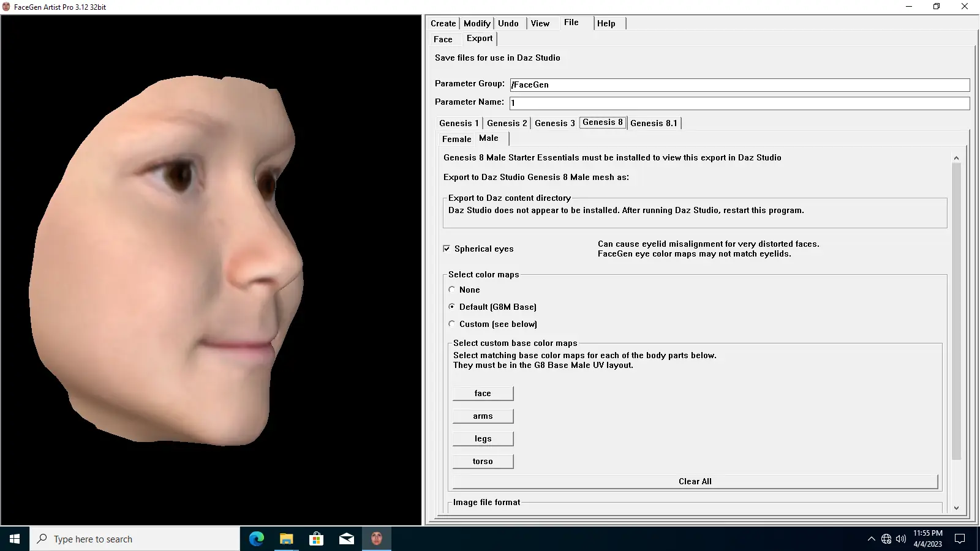The width and height of the screenshot is (980, 551).
Task: Open the Windows Start menu
Action: click(15, 539)
